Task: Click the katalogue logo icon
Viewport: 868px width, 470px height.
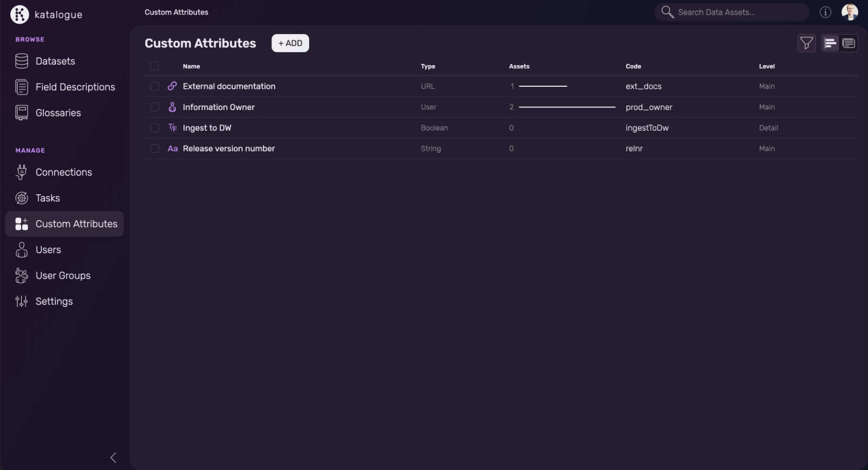Action: coord(20,15)
